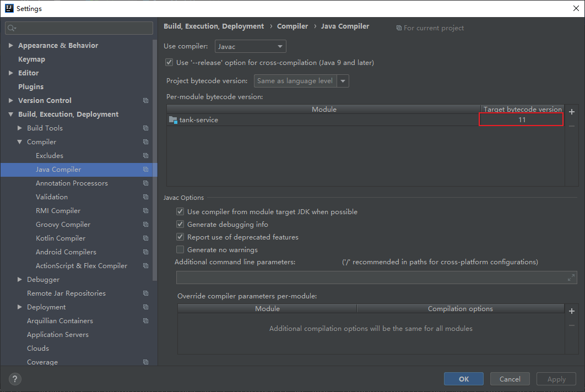
Task: Click the help question mark icon
Action: [15, 379]
